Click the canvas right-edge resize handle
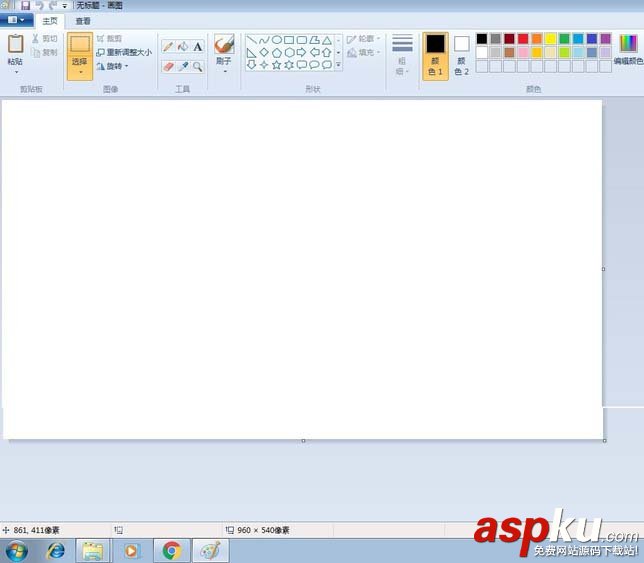This screenshot has width=644, height=563. 603,269
